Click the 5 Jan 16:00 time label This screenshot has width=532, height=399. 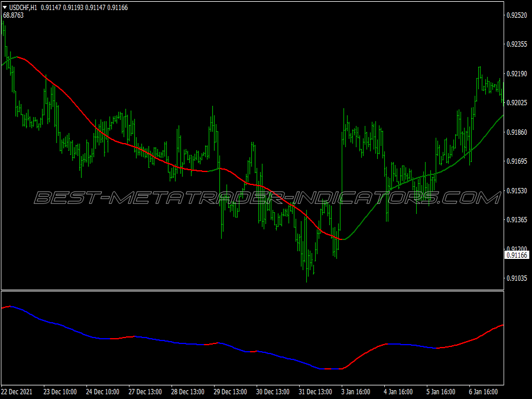click(x=441, y=392)
